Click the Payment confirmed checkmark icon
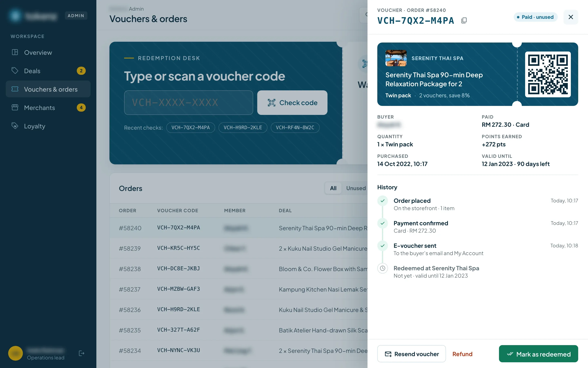The image size is (588, 368). 382,223
